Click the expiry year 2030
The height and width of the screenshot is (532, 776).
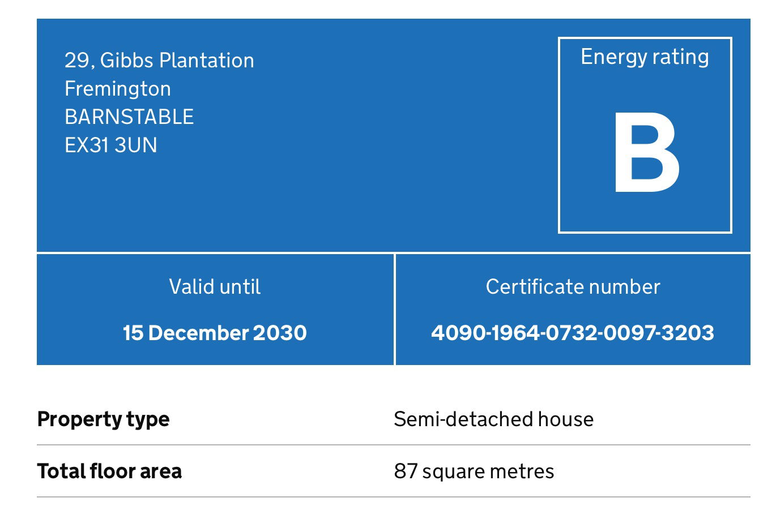tap(280, 333)
